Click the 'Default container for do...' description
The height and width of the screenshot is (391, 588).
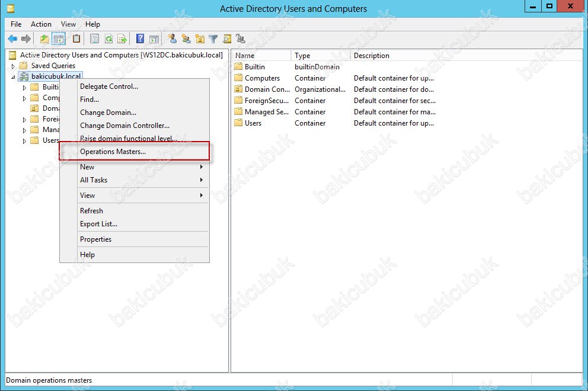click(x=394, y=89)
